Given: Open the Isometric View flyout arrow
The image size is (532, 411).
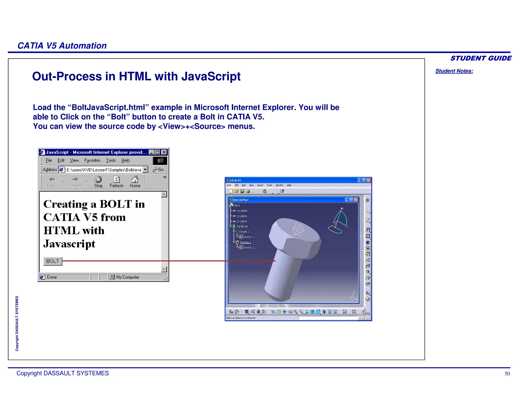Looking at the screenshot, I should [x=320, y=314].
